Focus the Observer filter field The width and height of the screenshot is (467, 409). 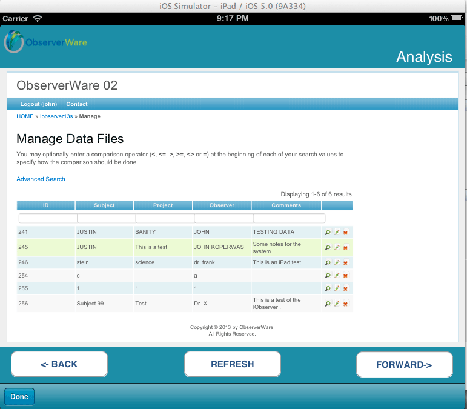(x=224, y=218)
